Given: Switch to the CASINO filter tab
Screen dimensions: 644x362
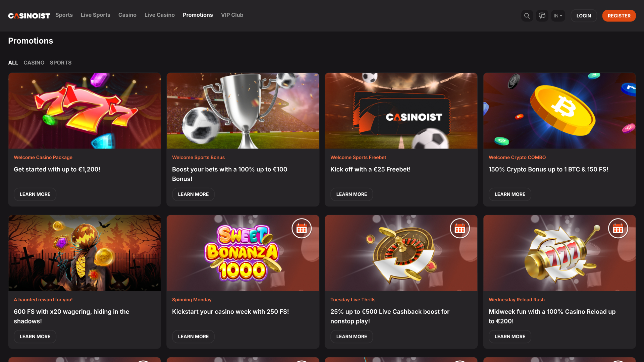Looking at the screenshot, I should [x=34, y=63].
